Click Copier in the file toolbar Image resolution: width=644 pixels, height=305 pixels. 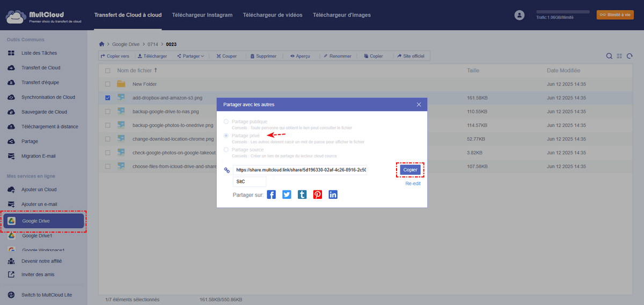374,56
